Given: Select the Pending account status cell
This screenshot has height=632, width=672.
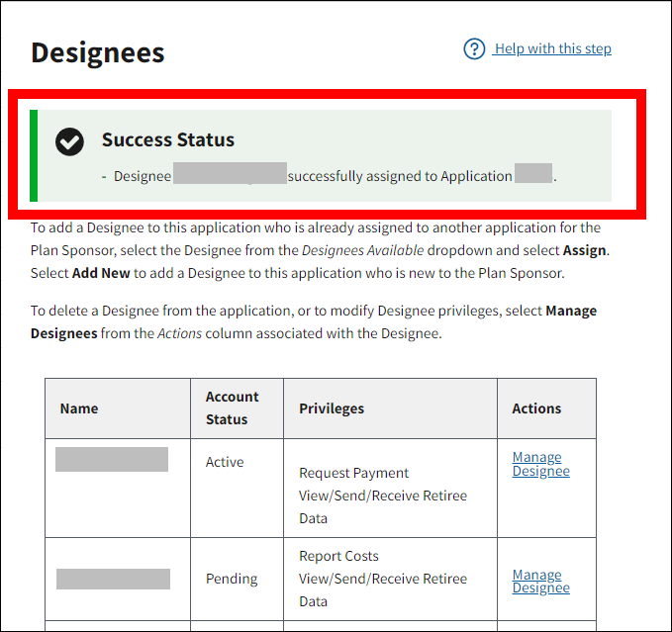Looking at the screenshot, I should pyautogui.click(x=232, y=579).
